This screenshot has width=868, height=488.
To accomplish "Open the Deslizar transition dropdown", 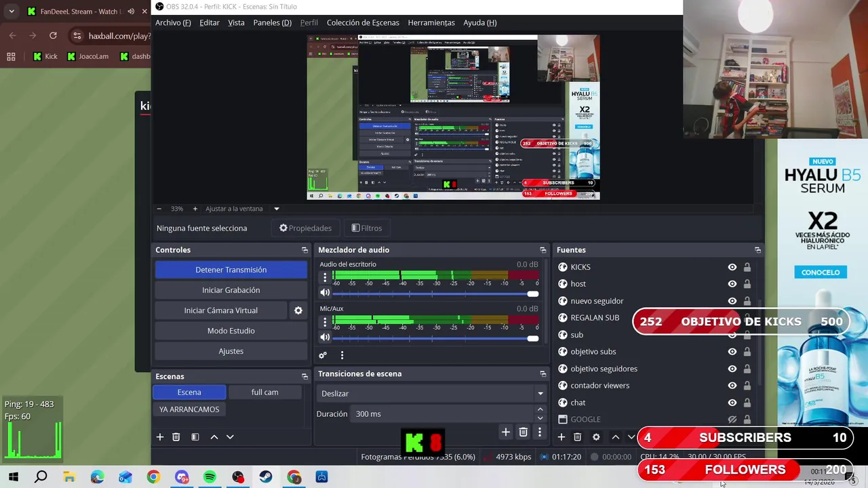I will pyautogui.click(x=431, y=393).
